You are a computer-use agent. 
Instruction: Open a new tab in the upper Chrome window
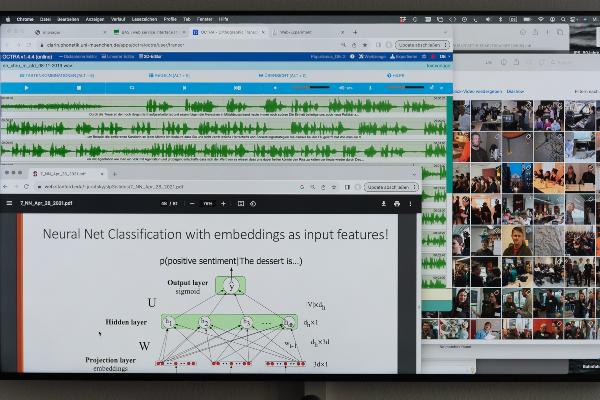pyautogui.click(x=355, y=33)
